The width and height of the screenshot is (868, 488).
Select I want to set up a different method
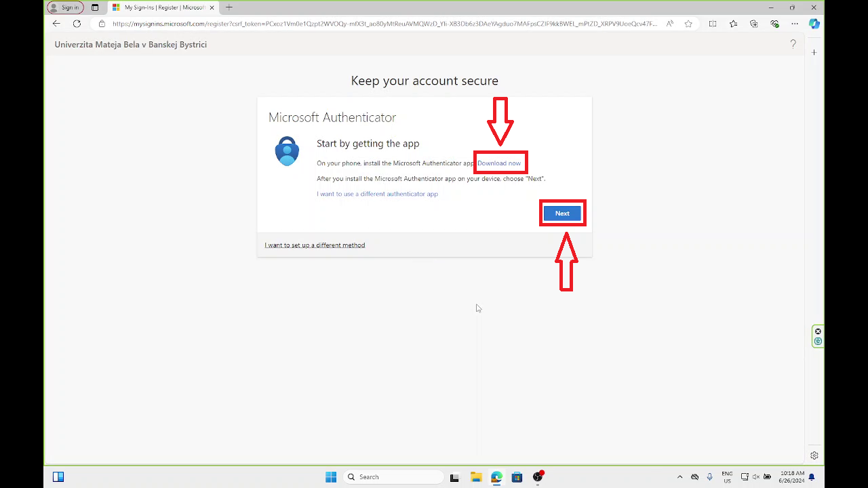pos(315,245)
